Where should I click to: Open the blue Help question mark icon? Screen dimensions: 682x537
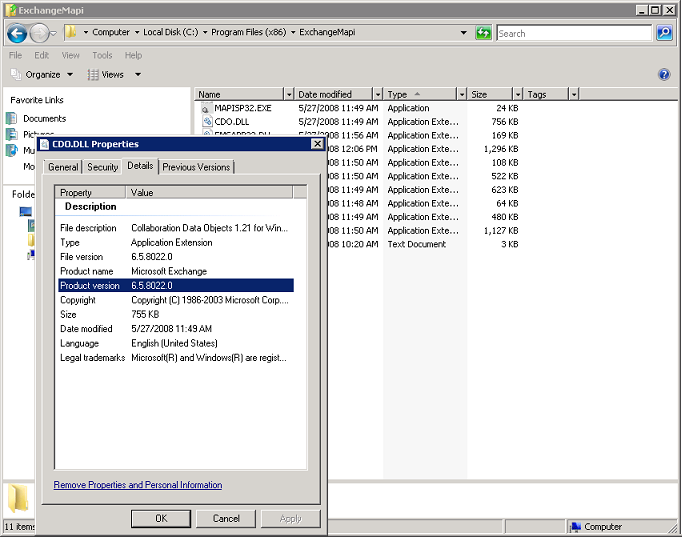point(664,75)
